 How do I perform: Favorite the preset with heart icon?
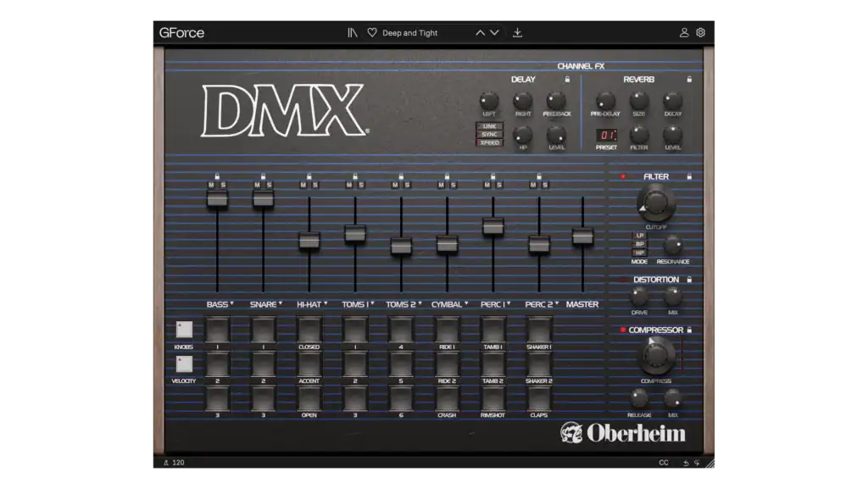click(x=372, y=33)
